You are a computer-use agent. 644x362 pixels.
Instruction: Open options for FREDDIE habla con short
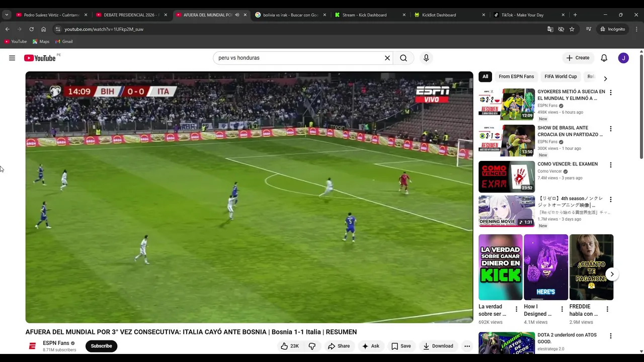pos(607,309)
